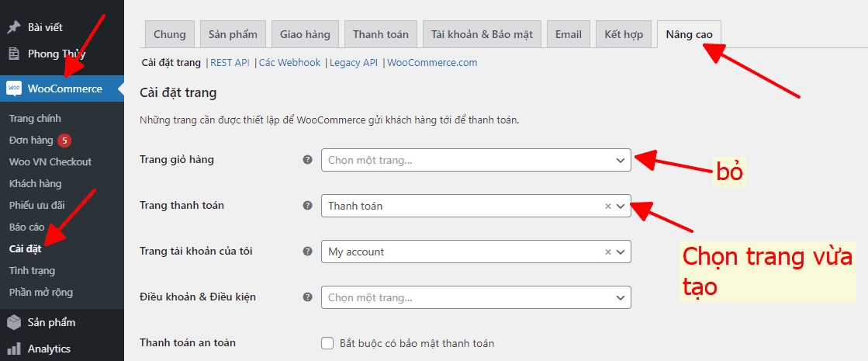The height and width of the screenshot is (361, 868).
Task: Click the box icon next to Sản phẩm
Action: coord(14,322)
